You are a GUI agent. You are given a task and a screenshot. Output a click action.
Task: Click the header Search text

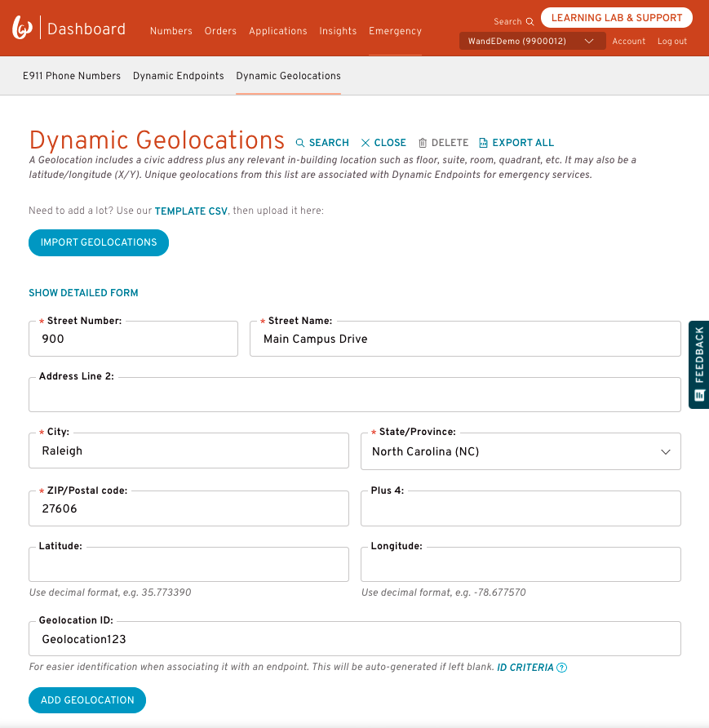click(x=507, y=22)
